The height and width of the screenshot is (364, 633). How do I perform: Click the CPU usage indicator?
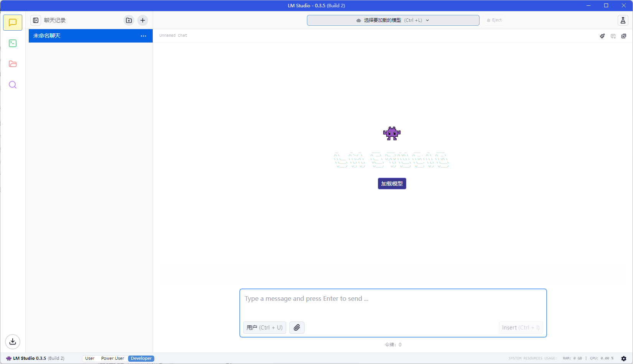coord(602,359)
